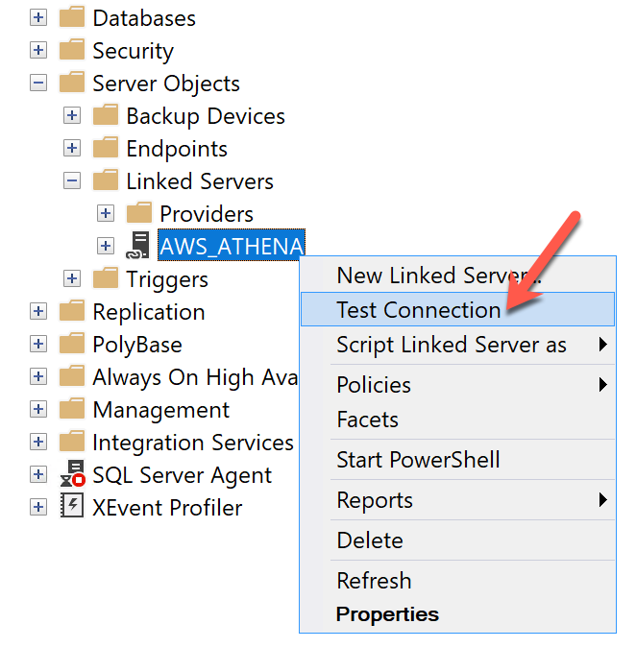Select Properties in the context menu

tap(387, 614)
